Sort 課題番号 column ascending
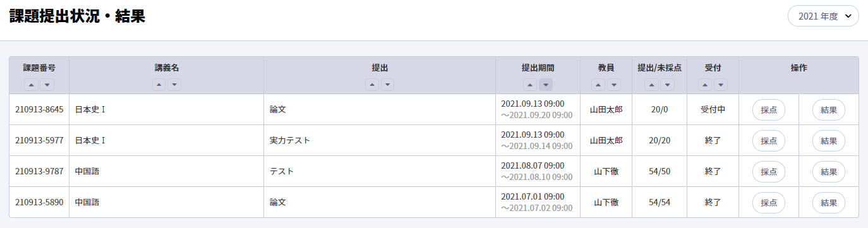 pos(32,85)
